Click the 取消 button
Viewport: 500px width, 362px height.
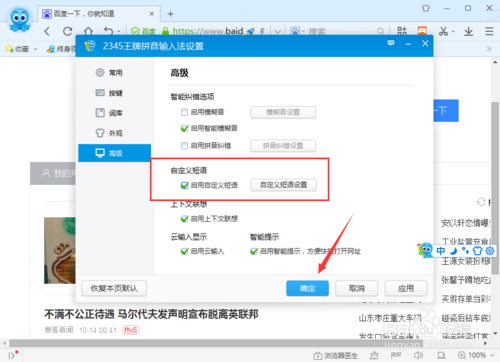coord(357,288)
